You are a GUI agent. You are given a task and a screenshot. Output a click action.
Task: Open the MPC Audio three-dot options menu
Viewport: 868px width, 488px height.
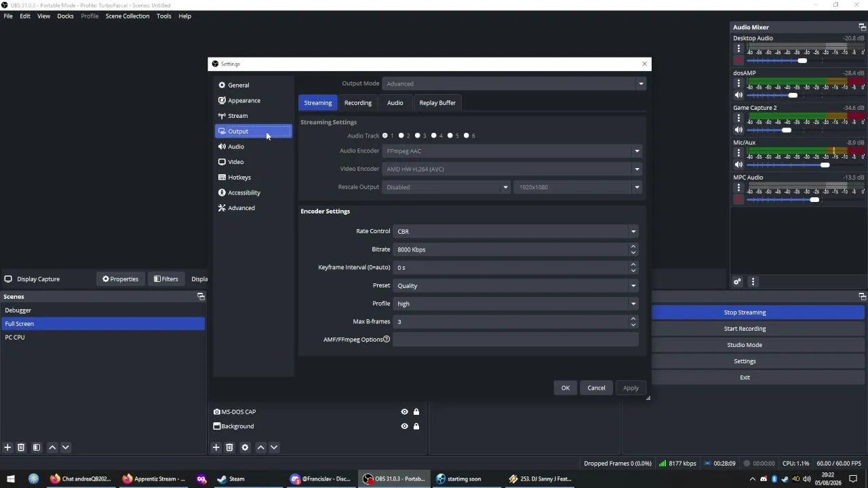coord(738,188)
